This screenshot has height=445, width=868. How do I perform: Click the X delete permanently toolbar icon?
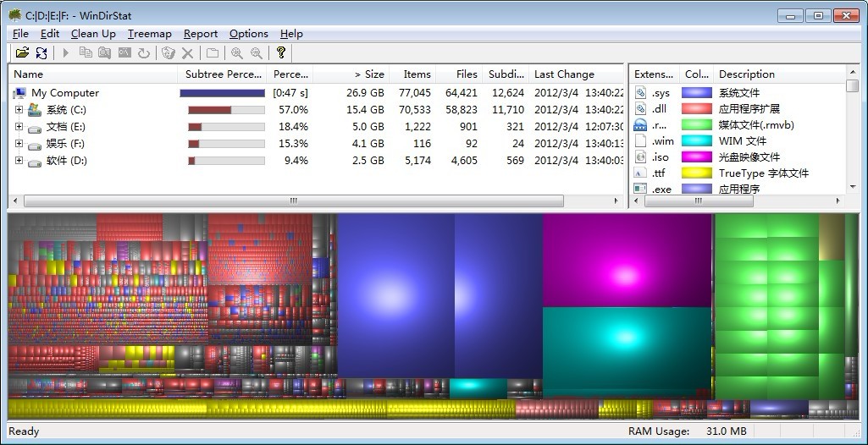188,53
